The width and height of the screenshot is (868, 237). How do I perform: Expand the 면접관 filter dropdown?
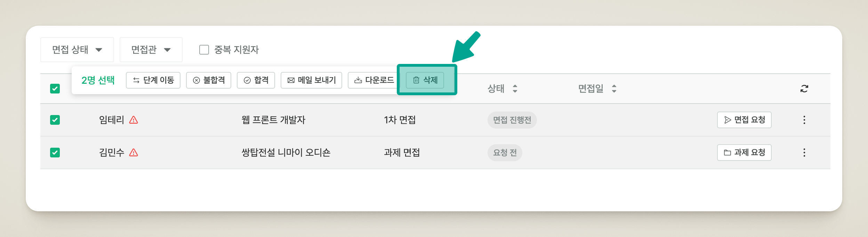pos(151,50)
